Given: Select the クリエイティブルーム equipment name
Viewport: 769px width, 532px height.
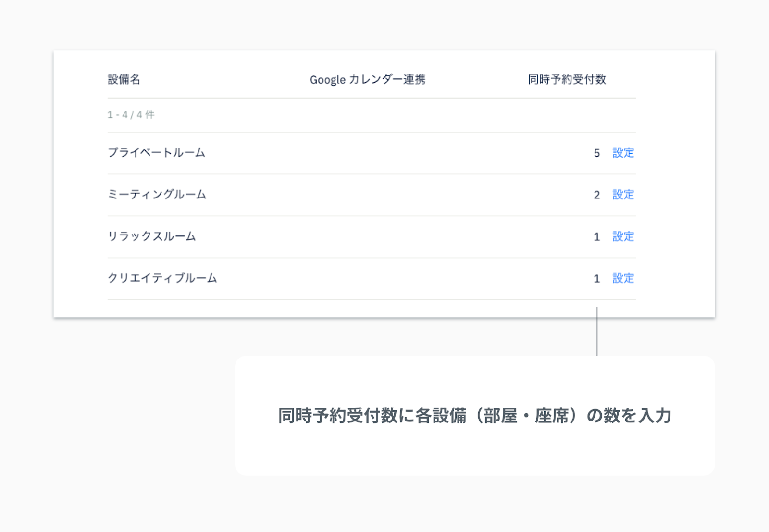Looking at the screenshot, I should [162, 278].
